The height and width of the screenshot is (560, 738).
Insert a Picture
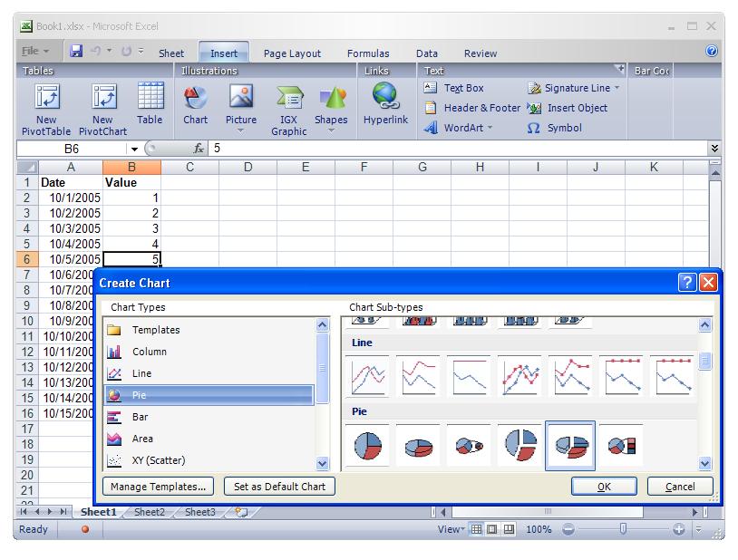(241, 108)
